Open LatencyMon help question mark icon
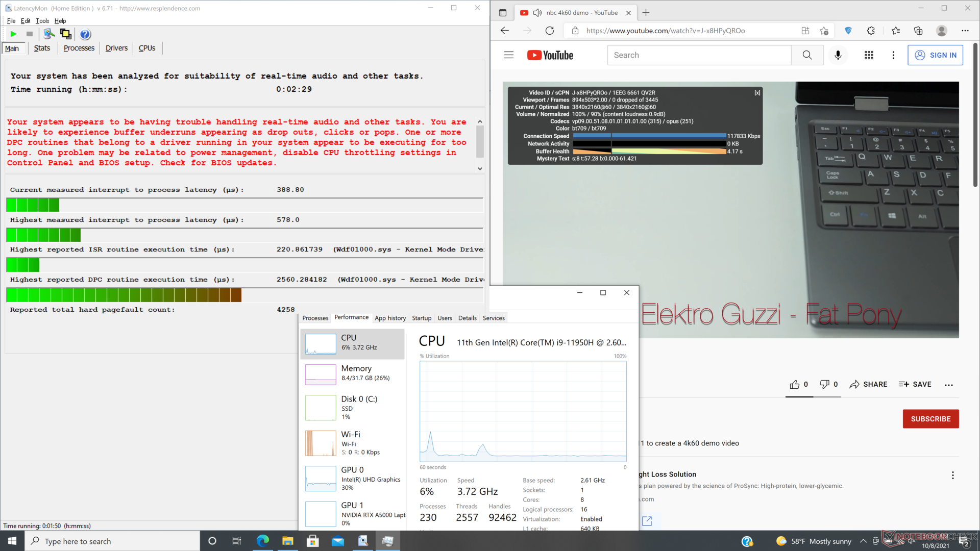Screen dimensions: 980x551 click(85, 34)
